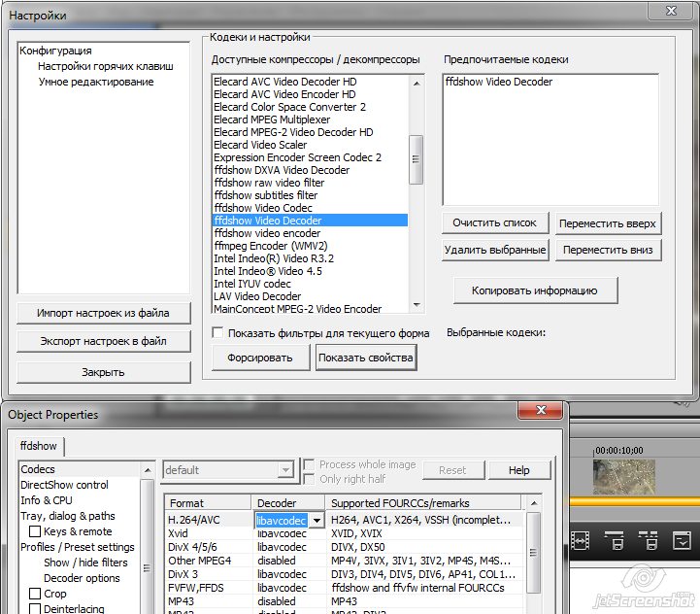The height and width of the screenshot is (614, 700).
Task: Click the fit-to-frame filmstrip icon in the video editor
Action: (580, 541)
